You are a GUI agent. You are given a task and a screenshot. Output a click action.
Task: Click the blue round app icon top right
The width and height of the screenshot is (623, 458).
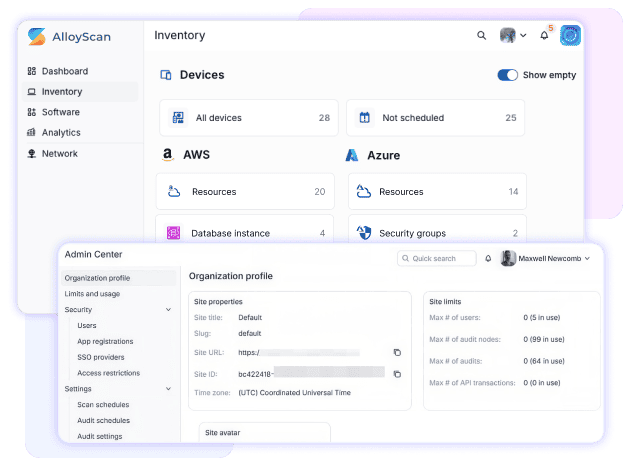(x=570, y=35)
